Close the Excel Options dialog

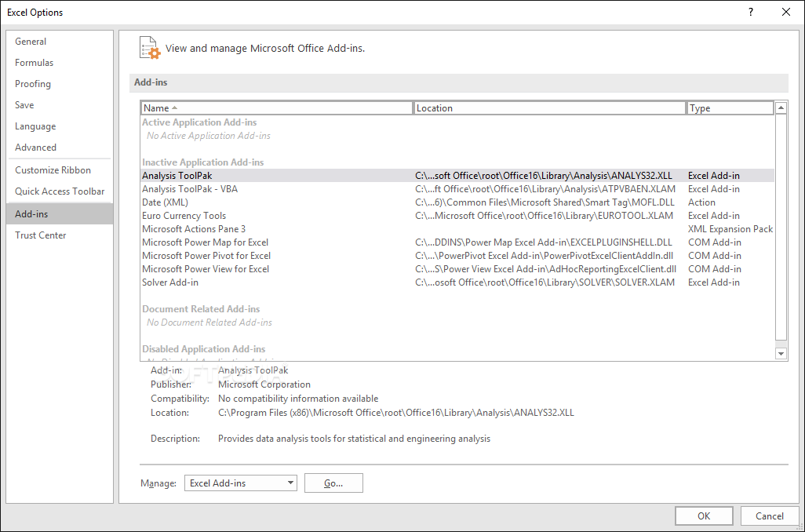tap(786, 12)
